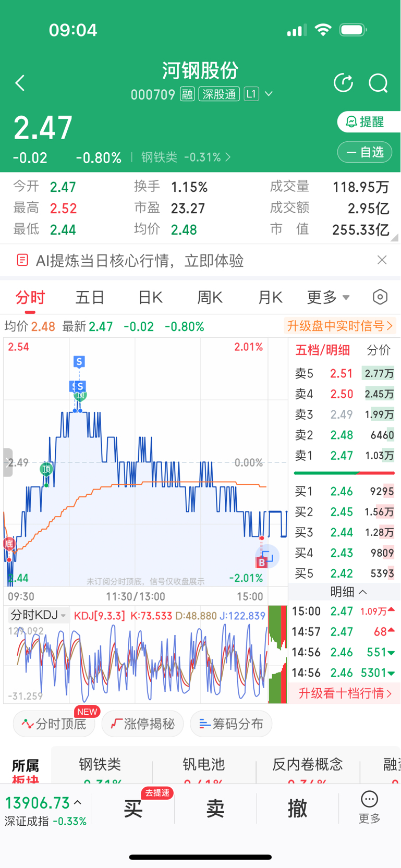Screen dimensions: 401x868
Task: Tap the back arrow in the header
Action: [20, 83]
